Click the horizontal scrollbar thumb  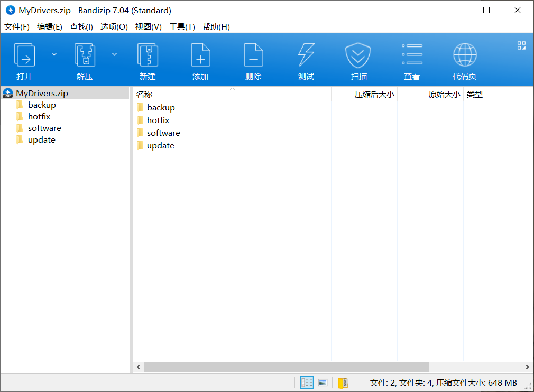[287, 367]
